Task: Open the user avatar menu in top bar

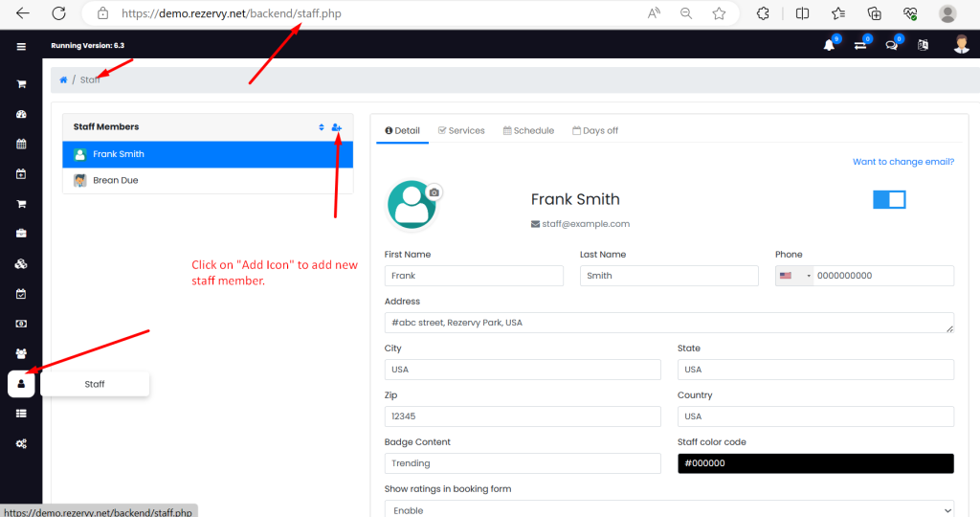Action: 961,44
